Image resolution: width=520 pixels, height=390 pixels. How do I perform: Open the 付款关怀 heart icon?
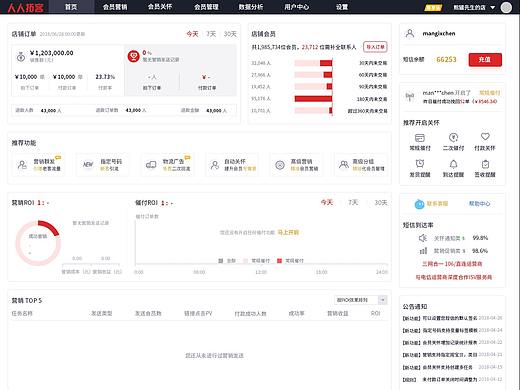click(485, 137)
